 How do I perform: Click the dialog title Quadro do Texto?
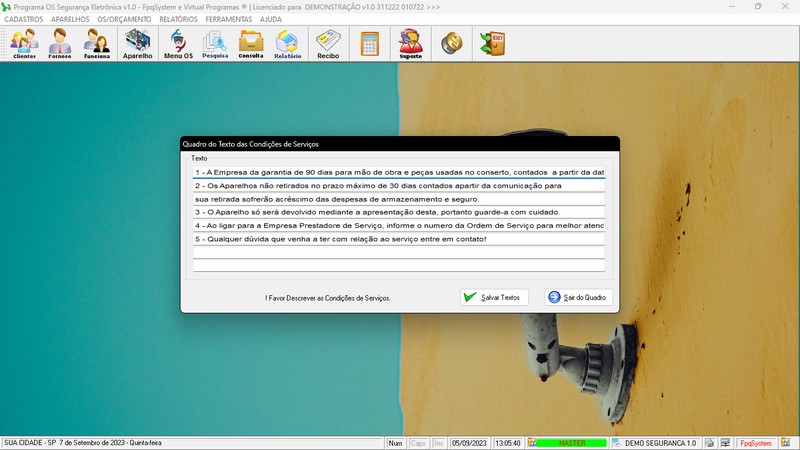click(251, 144)
